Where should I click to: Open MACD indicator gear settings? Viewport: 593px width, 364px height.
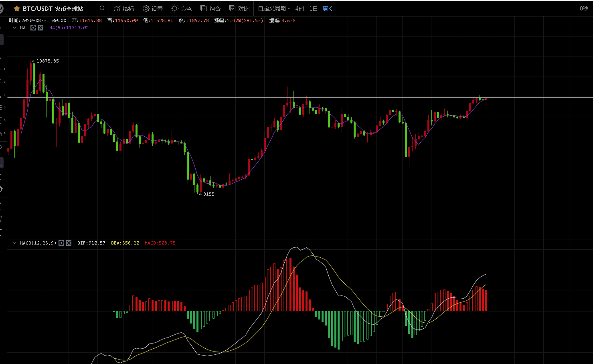61,243
